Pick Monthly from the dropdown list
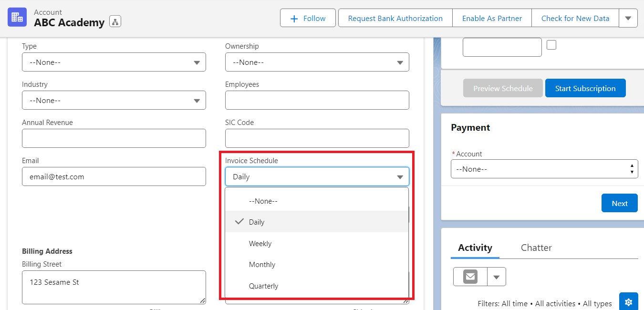Image resolution: width=644 pixels, height=310 pixels. point(262,265)
